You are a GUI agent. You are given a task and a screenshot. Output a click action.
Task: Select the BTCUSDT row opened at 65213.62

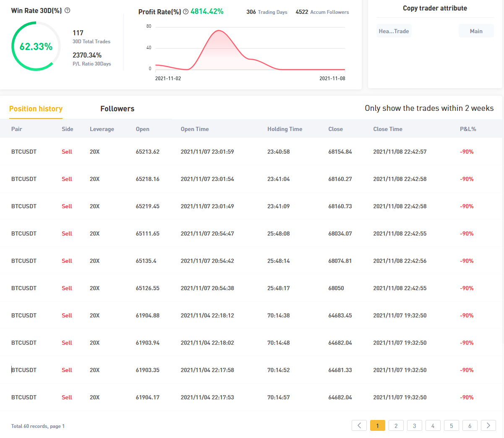pos(252,152)
